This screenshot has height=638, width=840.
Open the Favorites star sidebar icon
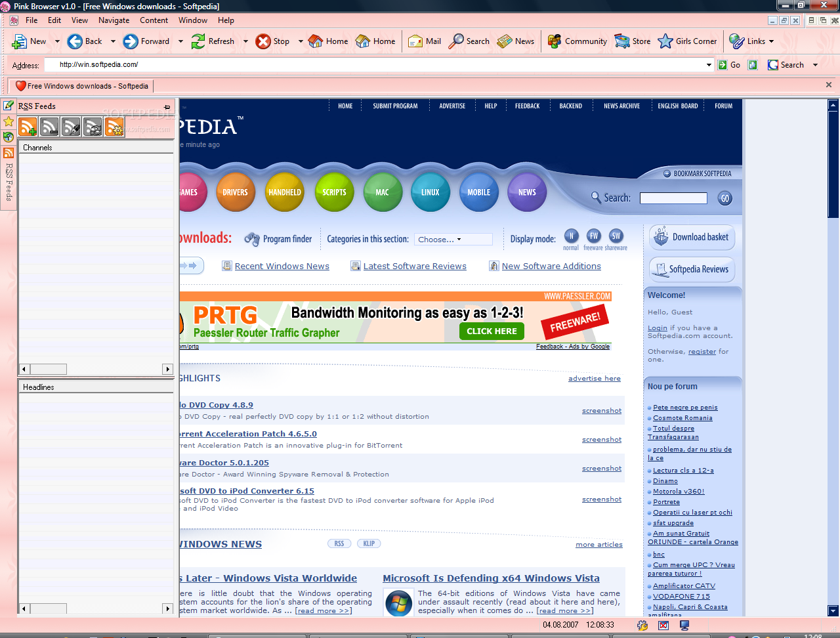9,121
